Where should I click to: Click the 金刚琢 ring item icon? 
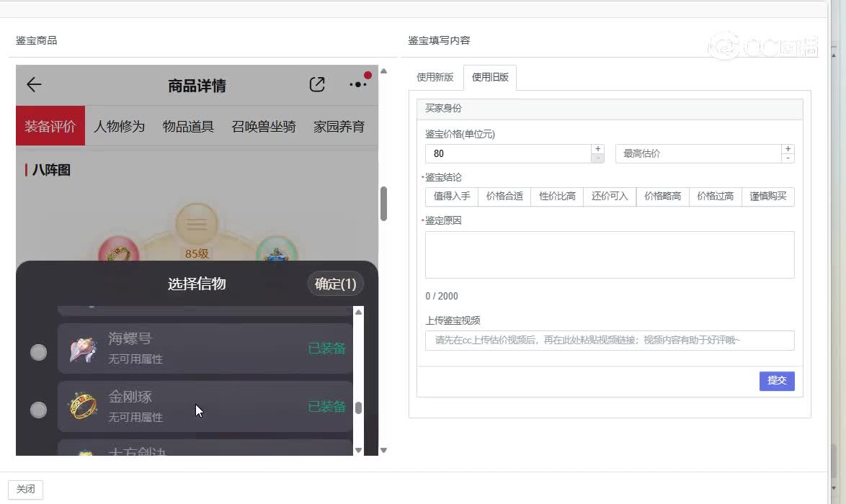click(x=83, y=407)
